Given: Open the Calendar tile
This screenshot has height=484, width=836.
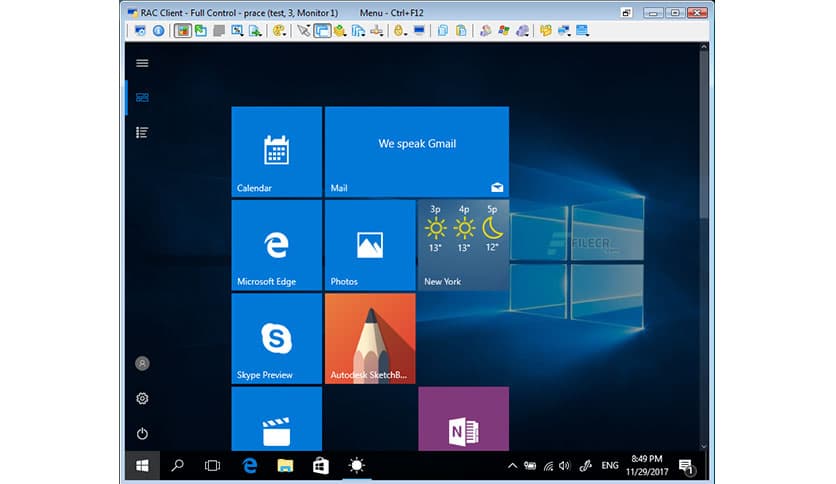Looking at the screenshot, I should point(277,152).
